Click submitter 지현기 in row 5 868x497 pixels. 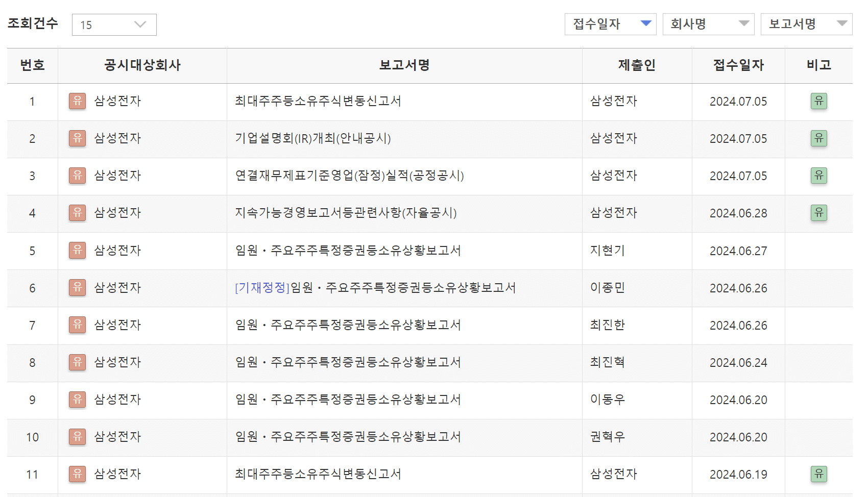click(x=607, y=251)
